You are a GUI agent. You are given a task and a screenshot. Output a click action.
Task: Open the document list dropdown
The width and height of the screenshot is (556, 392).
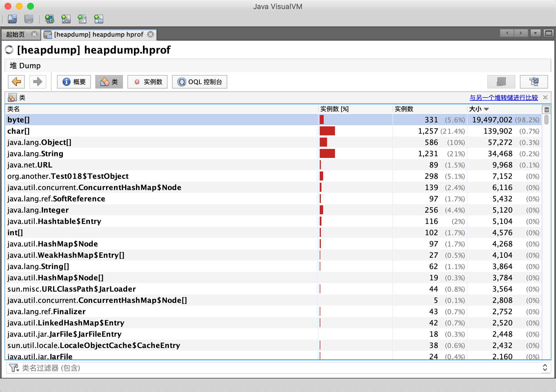[535, 33]
